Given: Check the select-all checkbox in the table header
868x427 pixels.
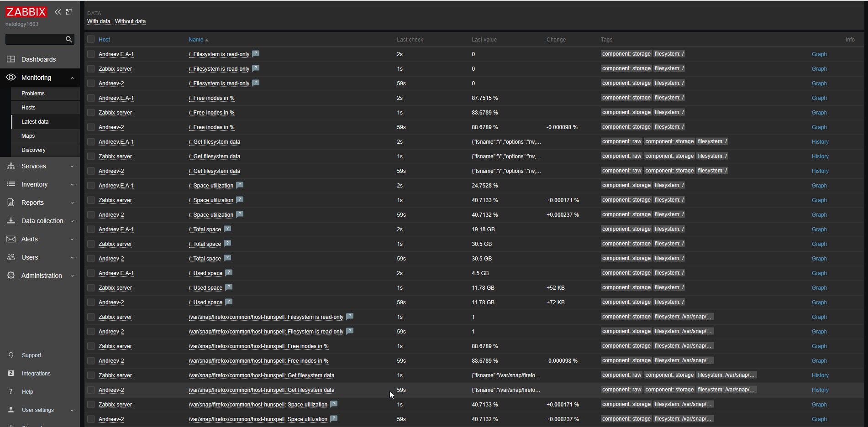Looking at the screenshot, I should (x=90, y=39).
